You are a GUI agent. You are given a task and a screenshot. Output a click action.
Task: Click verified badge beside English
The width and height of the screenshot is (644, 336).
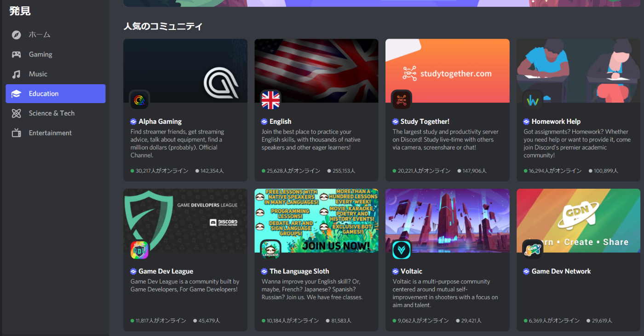[264, 122]
